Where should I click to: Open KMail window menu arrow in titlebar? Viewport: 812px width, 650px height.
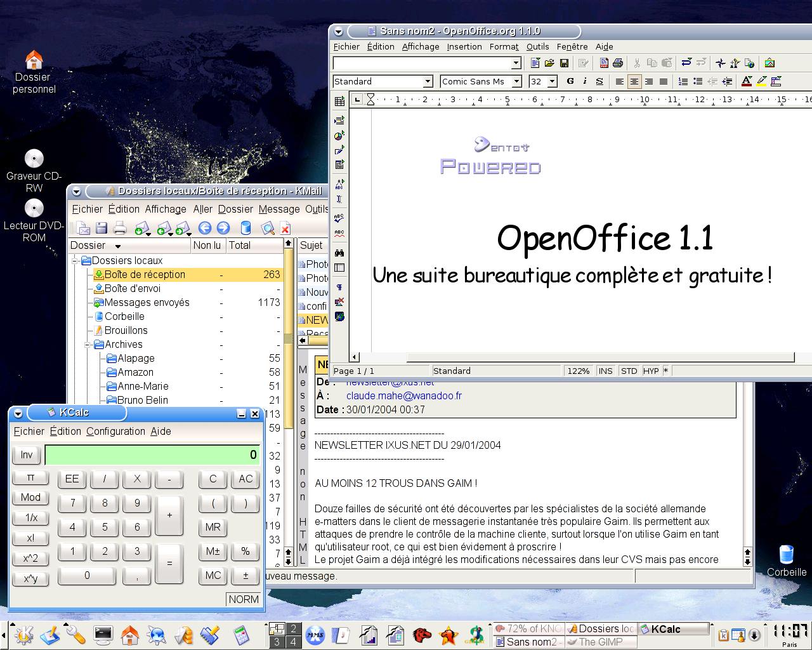coord(76,191)
